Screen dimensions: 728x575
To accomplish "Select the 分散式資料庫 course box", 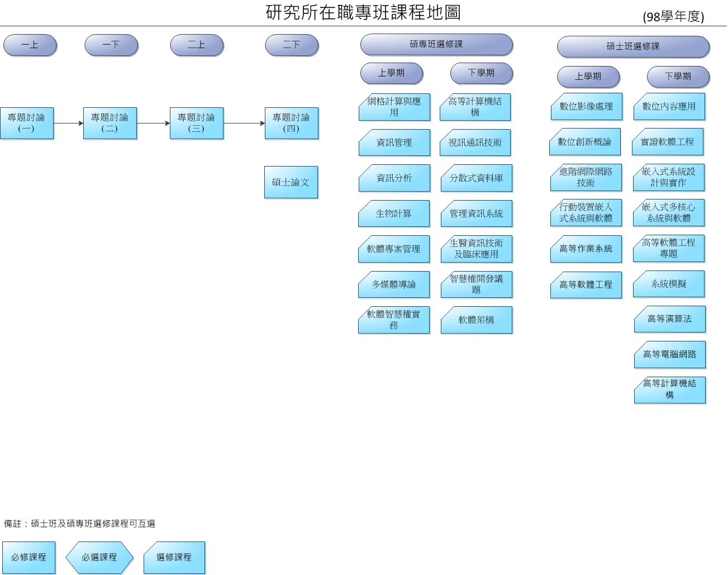I will (477, 178).
